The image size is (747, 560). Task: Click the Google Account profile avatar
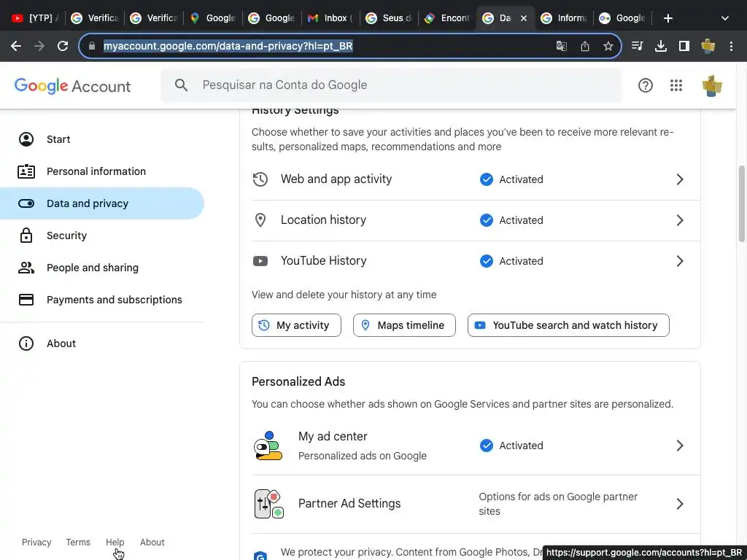click(712, 85)
